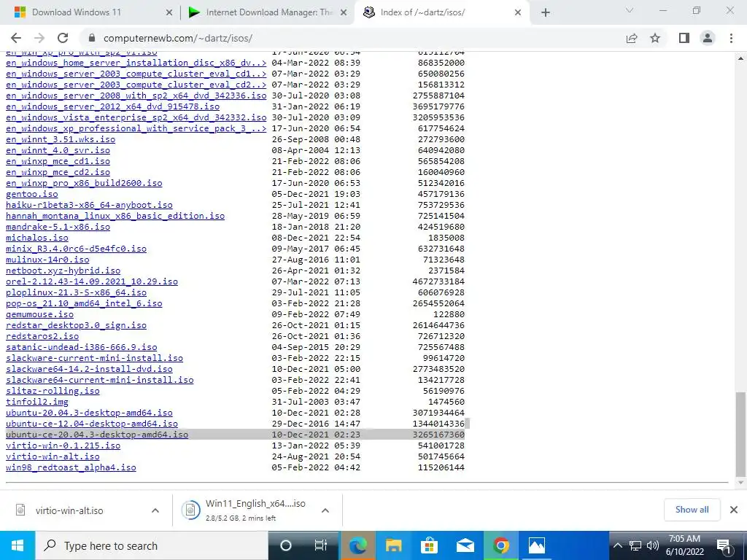
Task: Expand options for Win11_English_x64 download
Action: click(325, 510)
